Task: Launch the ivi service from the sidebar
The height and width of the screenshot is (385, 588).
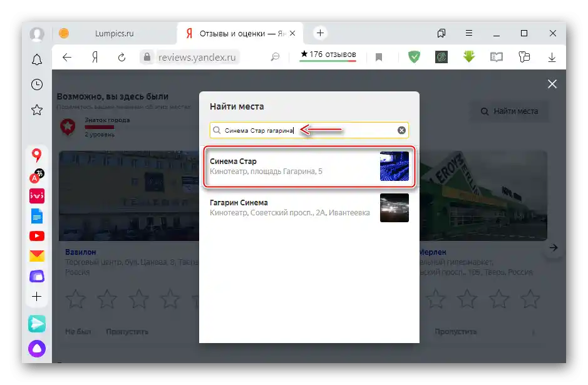Action: pyautogui.click(x=36, y=197)
